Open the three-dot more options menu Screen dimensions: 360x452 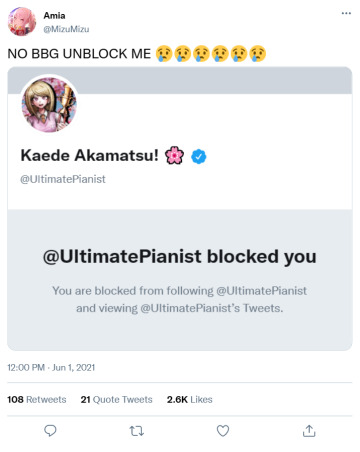pyautogui.click(x=346, y=13)
